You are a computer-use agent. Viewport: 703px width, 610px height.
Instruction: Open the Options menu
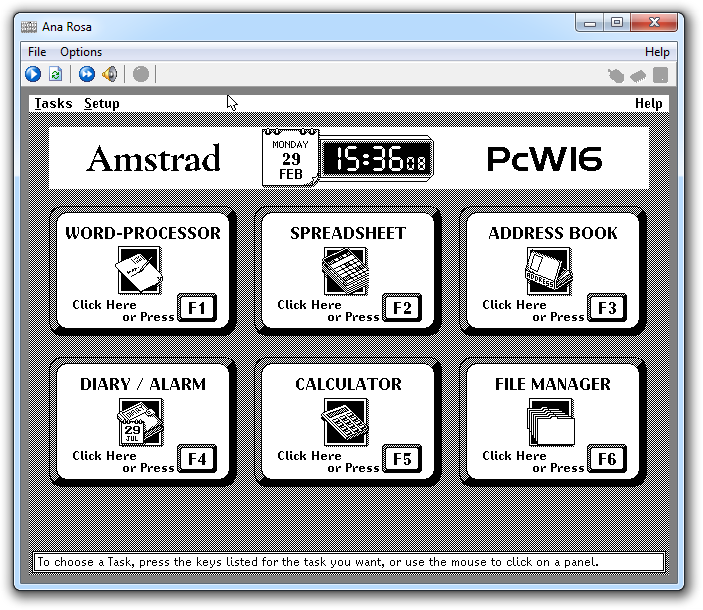81,52
